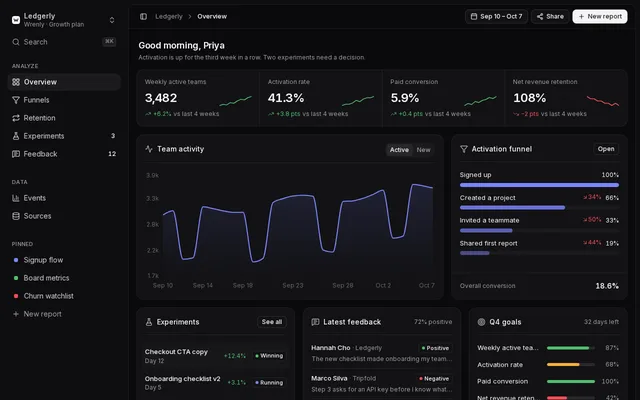
Task: Click the Positive sentiment badge
Action: pos(436,348)
